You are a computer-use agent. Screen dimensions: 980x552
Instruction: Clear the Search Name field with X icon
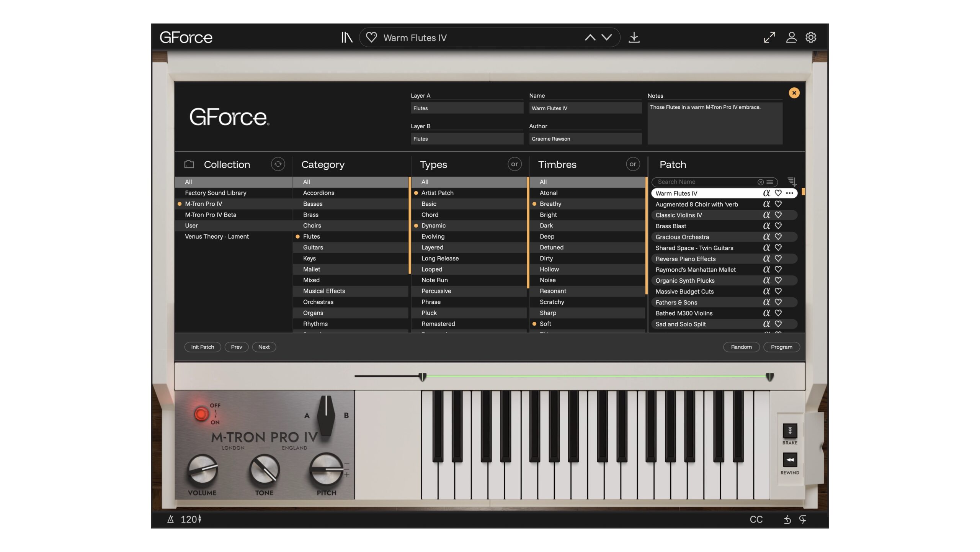[x=761, y=182]
